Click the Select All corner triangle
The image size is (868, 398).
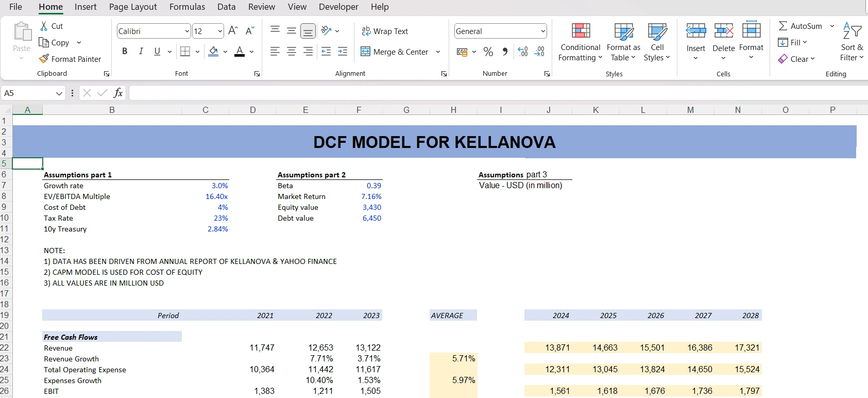(x=6, y=110)
